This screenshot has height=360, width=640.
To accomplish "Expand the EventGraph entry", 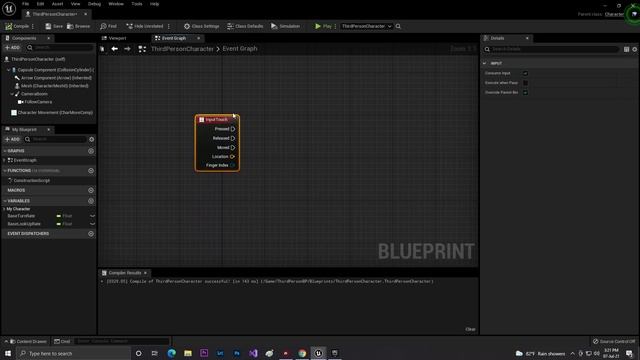I will (4, 160).
